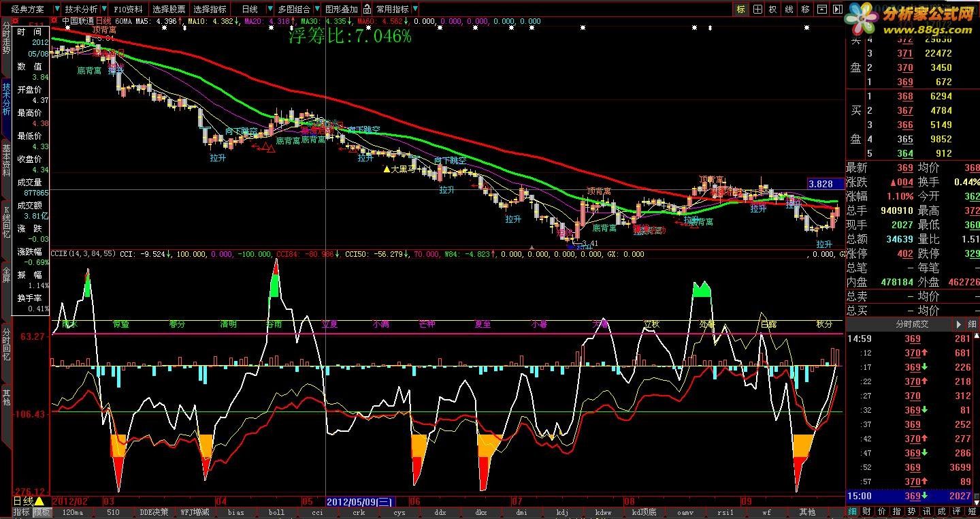Click the 2012/05/09 date marker on timeline
Screen dimensions: 980x519
click(361, 501)
